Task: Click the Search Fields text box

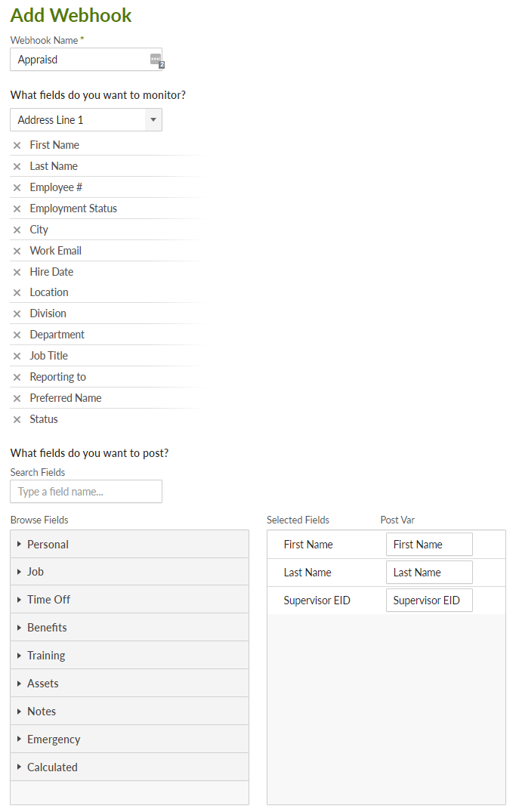Action: (86, 492)
